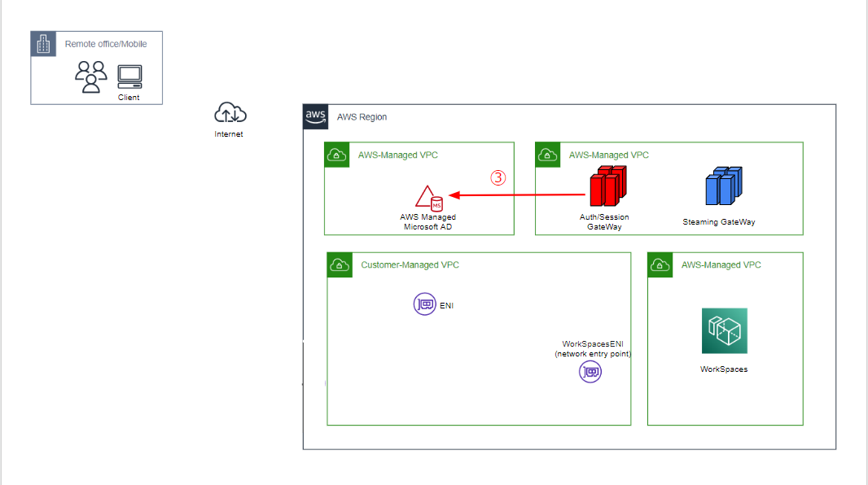Click the ENI icon in Customer-Managed VPC
This screenshot has width=868, height=485.
pyautogui.click(x=424, y=304)
